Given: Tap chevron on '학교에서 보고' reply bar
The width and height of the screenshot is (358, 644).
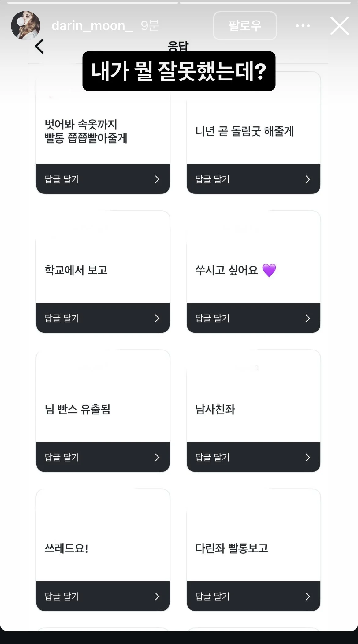Looking at the screenshot, I should pyautogui.click(x=157, y=318).
